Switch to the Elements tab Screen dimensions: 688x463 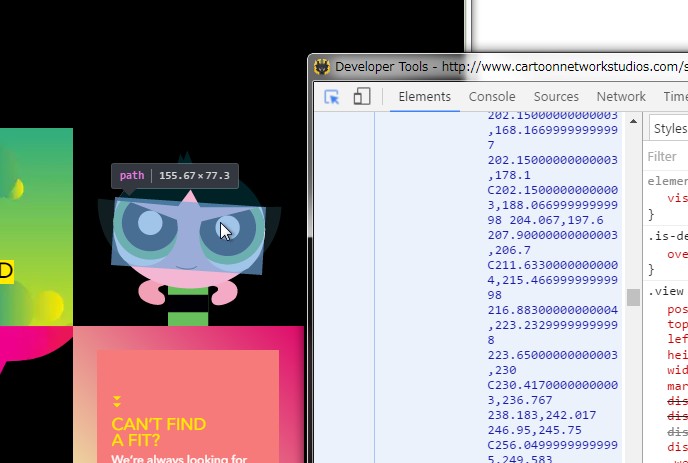[x=424, y=97]
